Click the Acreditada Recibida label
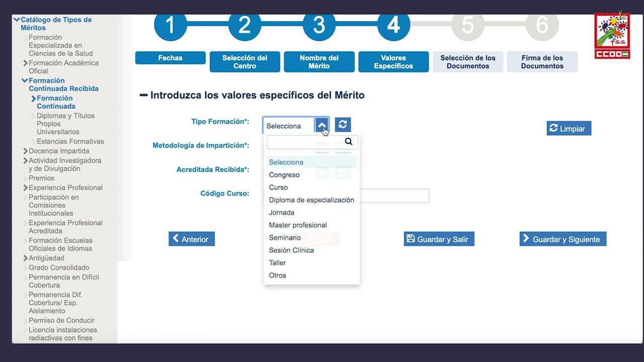This screenshot has height=362, width=644. pyautogui.click(x=213, y=169)
